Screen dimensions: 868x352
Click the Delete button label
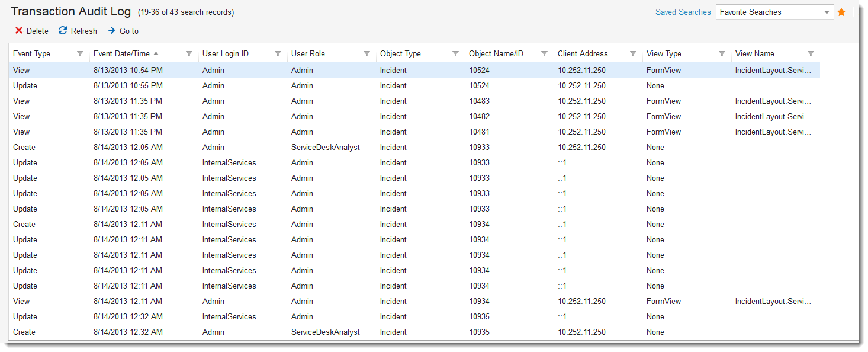pyautogui.click(x=38, y=31)
